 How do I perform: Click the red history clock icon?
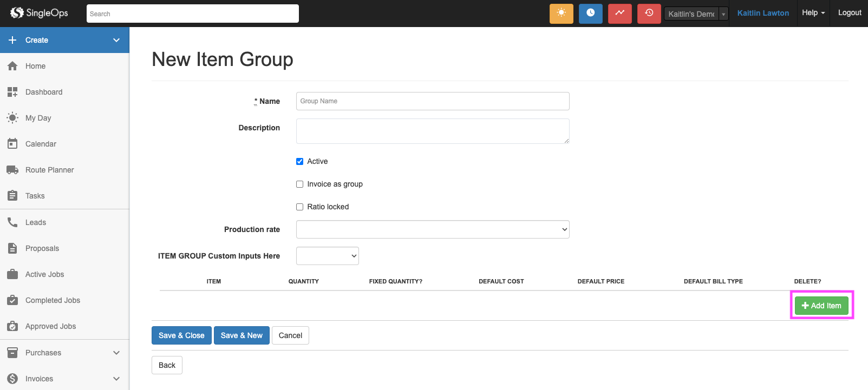coord(649,14)
